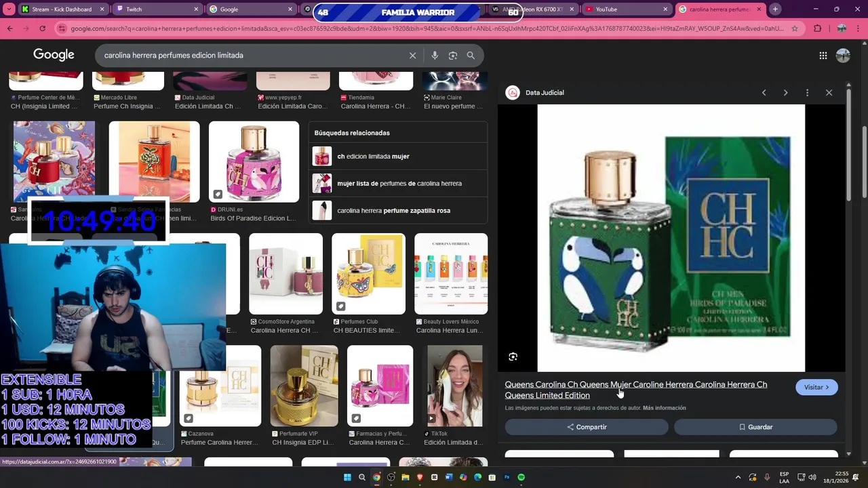Open Photoshop from the taskbar
This screenshot has height=488, width=868.
tap(507, 477)
